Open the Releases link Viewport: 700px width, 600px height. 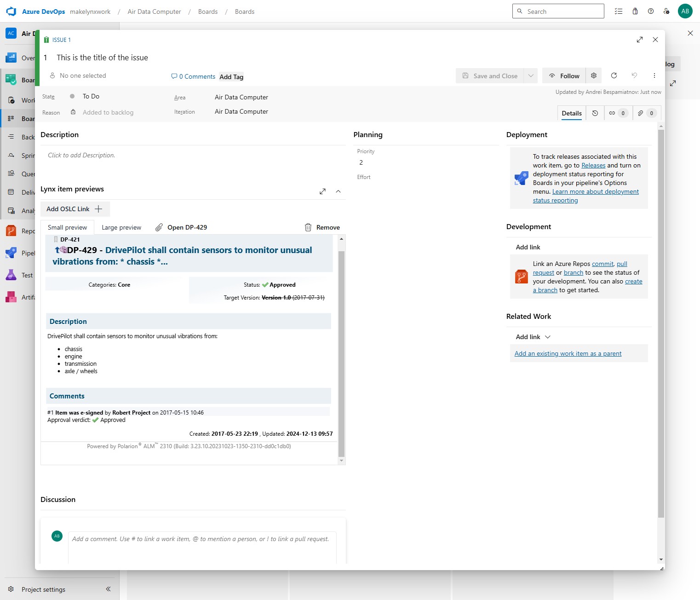(x=593, y=165)
